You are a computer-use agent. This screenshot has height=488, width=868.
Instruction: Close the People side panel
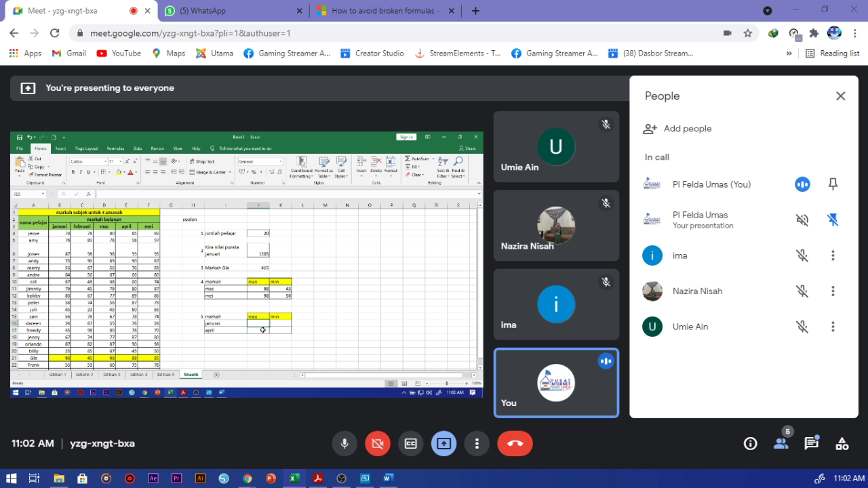coord(840,96)
